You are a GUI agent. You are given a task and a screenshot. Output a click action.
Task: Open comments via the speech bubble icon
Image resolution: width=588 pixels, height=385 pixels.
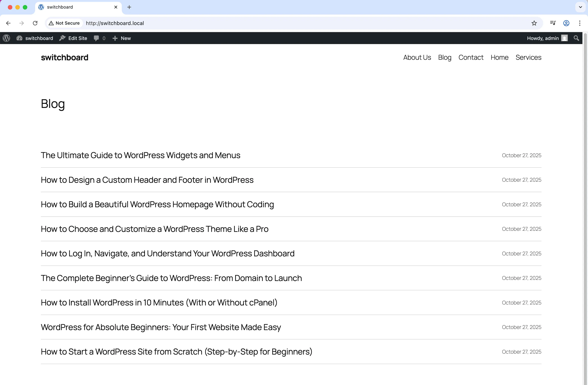[96, 38]
